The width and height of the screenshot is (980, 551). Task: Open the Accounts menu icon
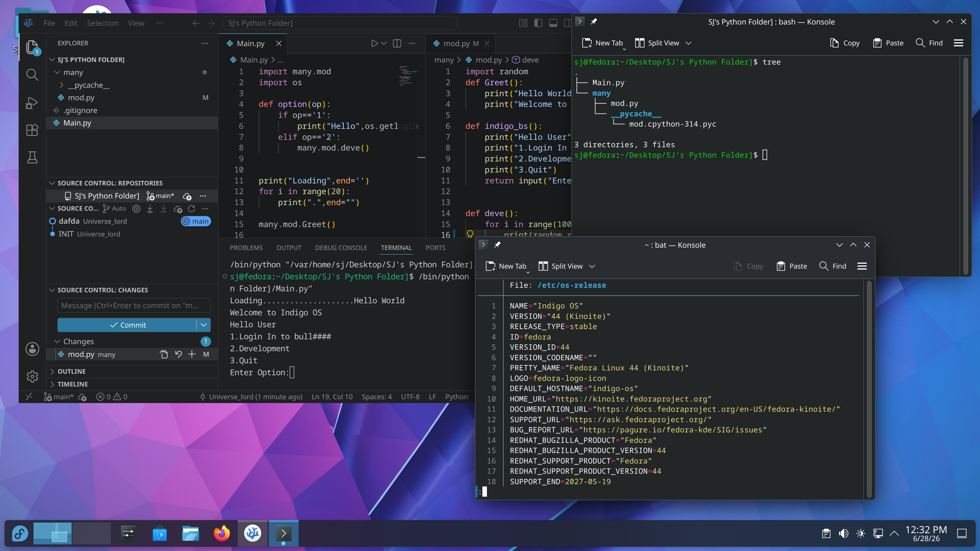[32, 349]
